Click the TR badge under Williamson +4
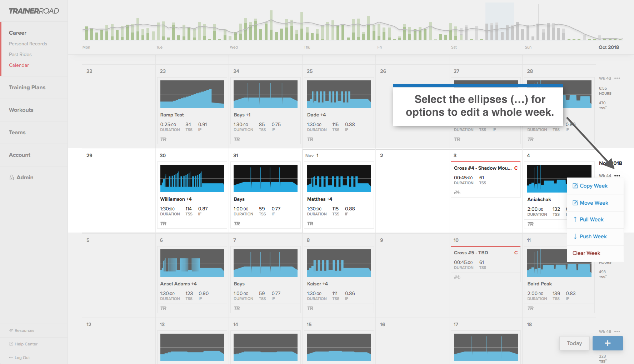The width and height of the screenshot is (634, 364). pyautogui.click(x=164, y=224)
